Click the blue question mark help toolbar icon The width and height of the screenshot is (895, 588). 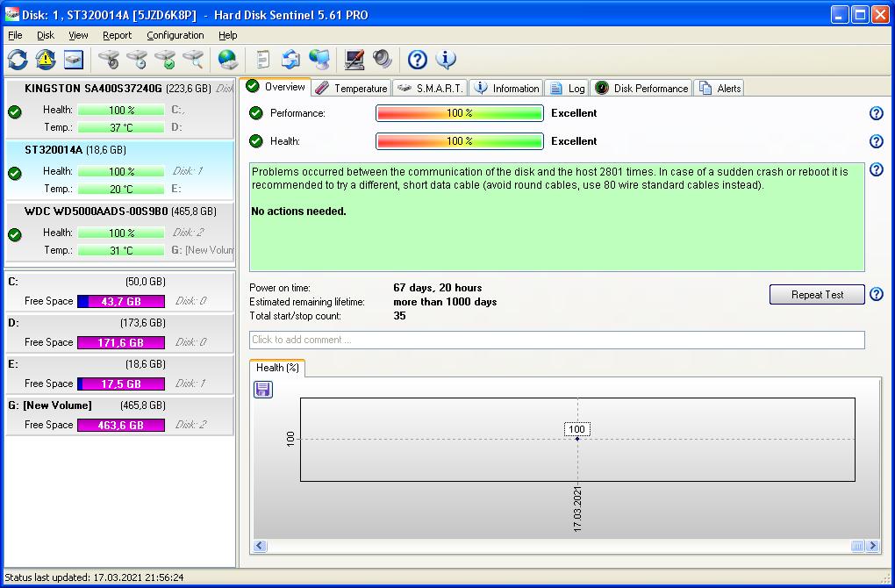click(418, 60)
